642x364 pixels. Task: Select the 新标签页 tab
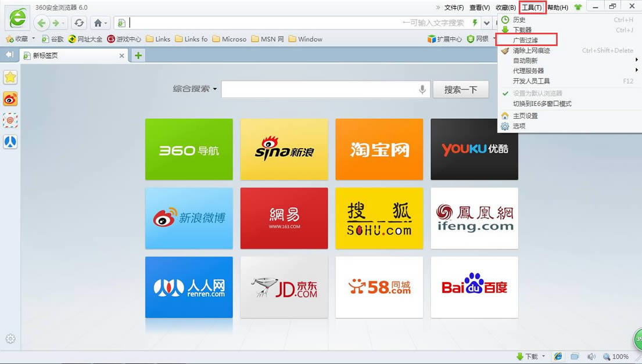(74, 56)
